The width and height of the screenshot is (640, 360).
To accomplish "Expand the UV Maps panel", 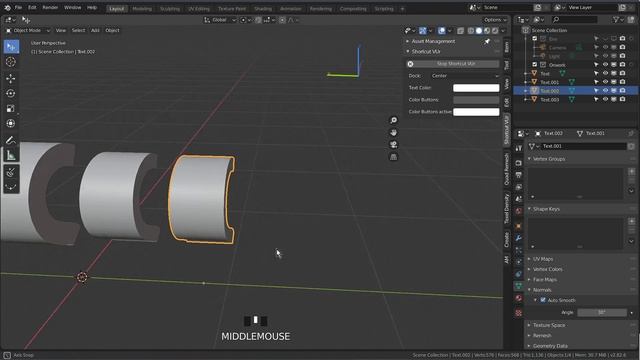I will coord(543,259).
